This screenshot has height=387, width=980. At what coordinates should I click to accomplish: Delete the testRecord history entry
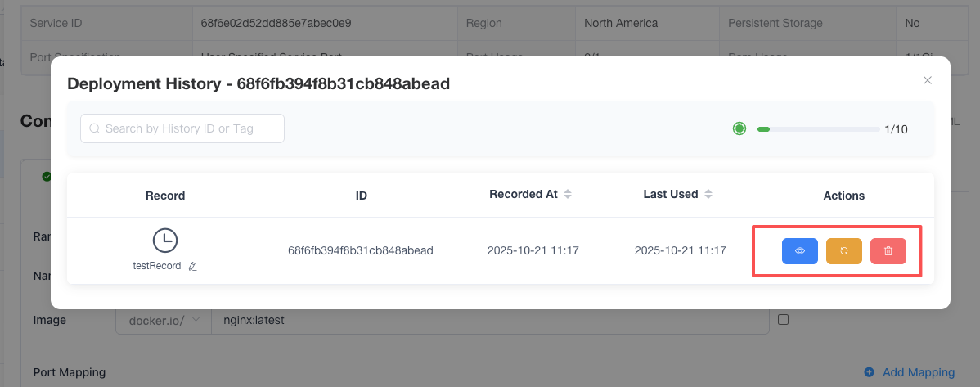pos(888,251)
